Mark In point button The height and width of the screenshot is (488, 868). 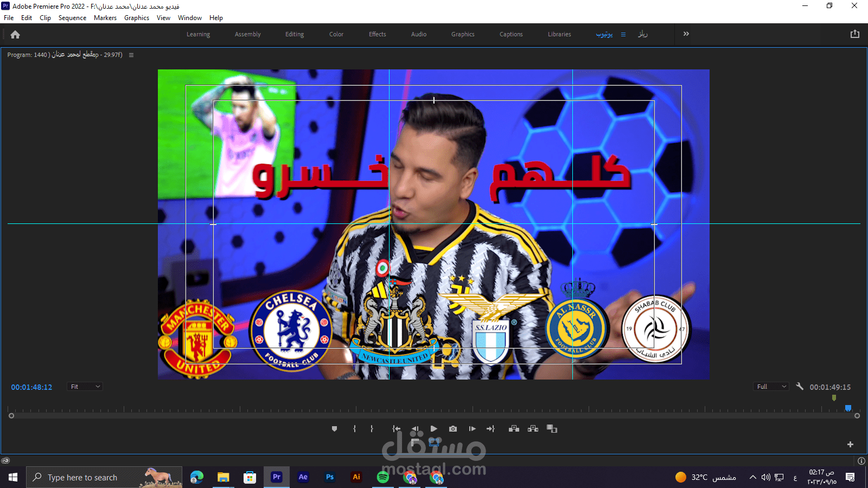tap(354, 429)
